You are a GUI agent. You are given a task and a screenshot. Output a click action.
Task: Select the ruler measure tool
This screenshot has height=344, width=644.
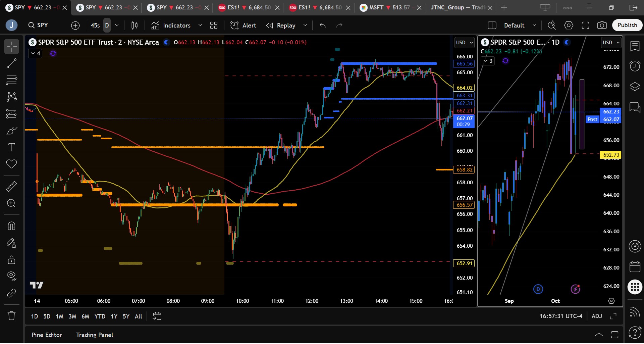[11, 186]
